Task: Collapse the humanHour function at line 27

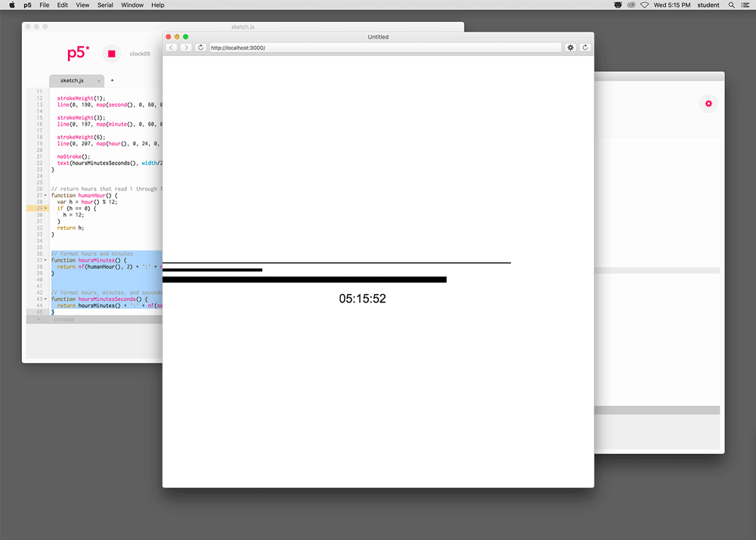Action: [x=45, y=196]
